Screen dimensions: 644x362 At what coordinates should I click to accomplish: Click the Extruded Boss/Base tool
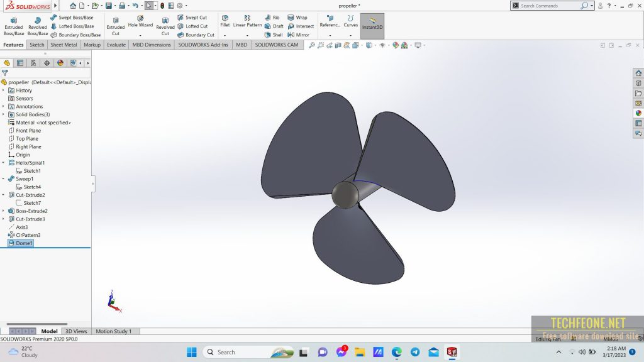click(14, 26)
